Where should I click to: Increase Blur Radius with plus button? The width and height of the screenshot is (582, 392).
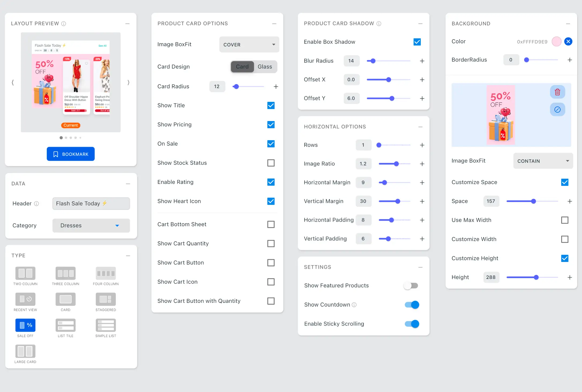(422, 61)
